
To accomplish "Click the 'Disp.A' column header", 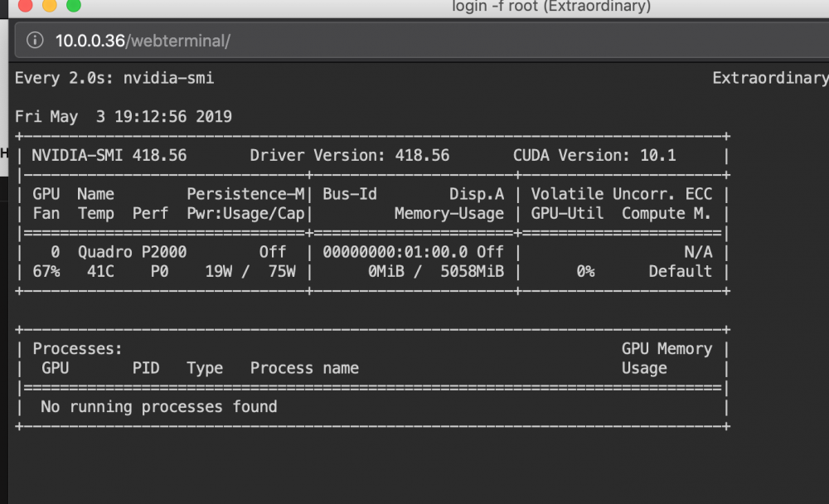I will [477, 194].
